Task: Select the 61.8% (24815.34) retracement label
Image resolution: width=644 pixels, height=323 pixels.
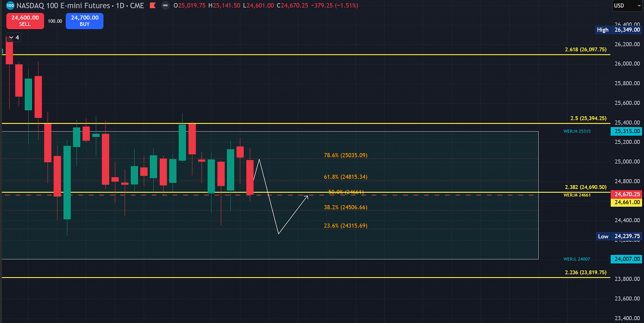Action: click(346, 177)
